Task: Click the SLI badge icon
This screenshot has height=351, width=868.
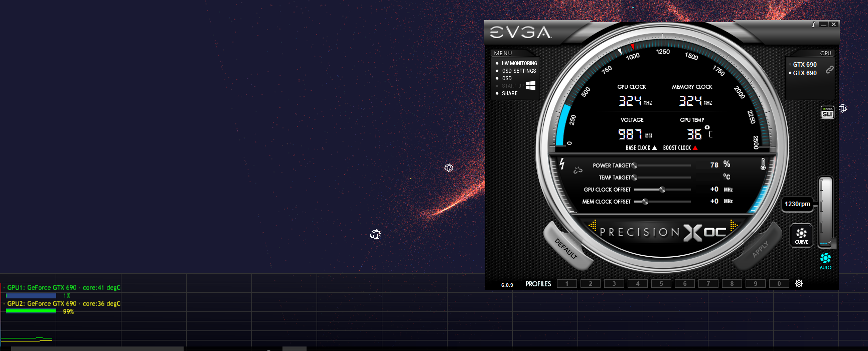Action: click(x=827, y=112)
